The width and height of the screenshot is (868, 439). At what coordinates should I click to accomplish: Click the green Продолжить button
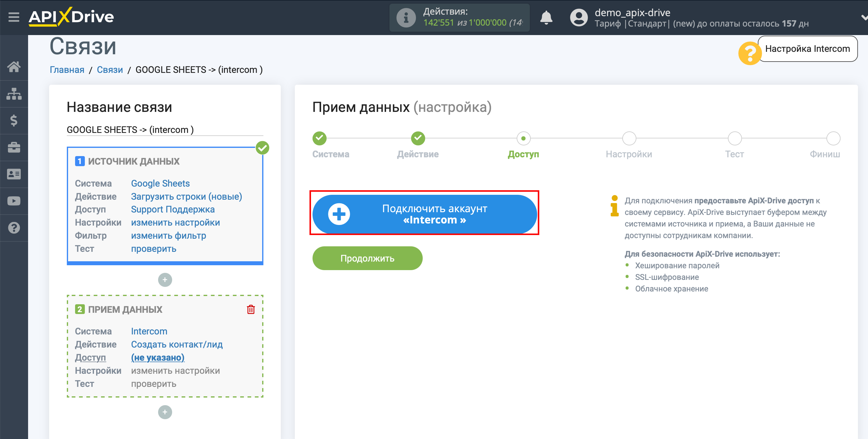[367, 258]
